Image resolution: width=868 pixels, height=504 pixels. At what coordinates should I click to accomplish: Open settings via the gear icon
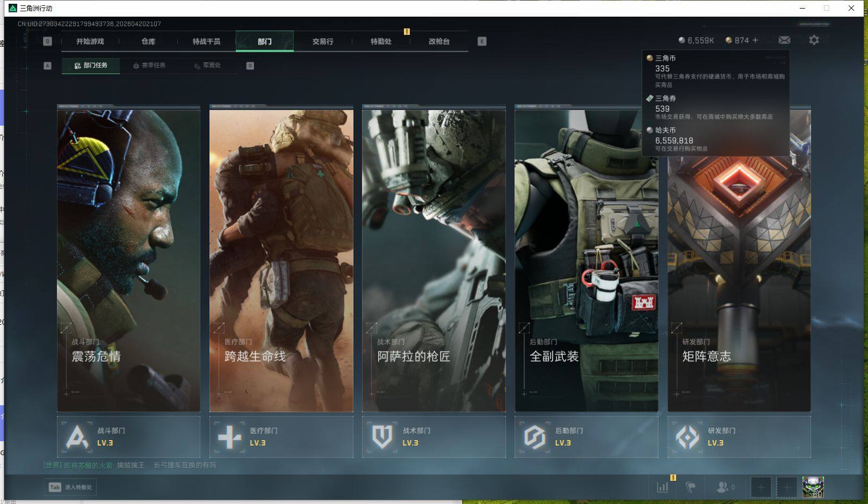pyautogui.click(x=814, y=40)
